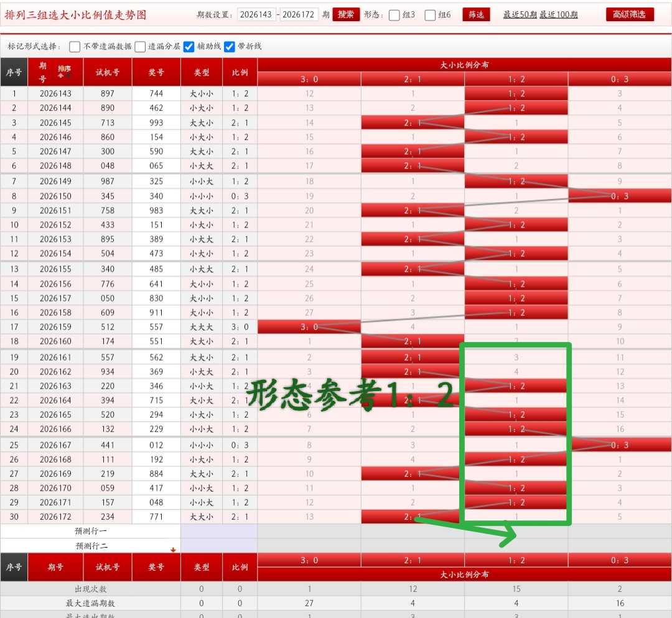Image resolution: width=672 pixels, height=618 pixels.
Task: Click prize number 744 in row 1
Action: pyautogui.click(x=156, y=93)
